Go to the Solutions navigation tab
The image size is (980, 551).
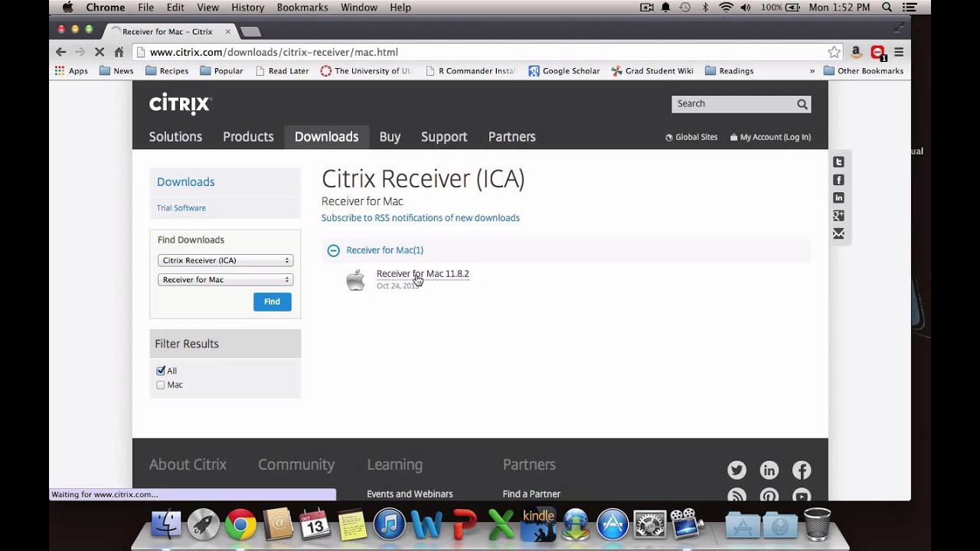click(175, 137)
